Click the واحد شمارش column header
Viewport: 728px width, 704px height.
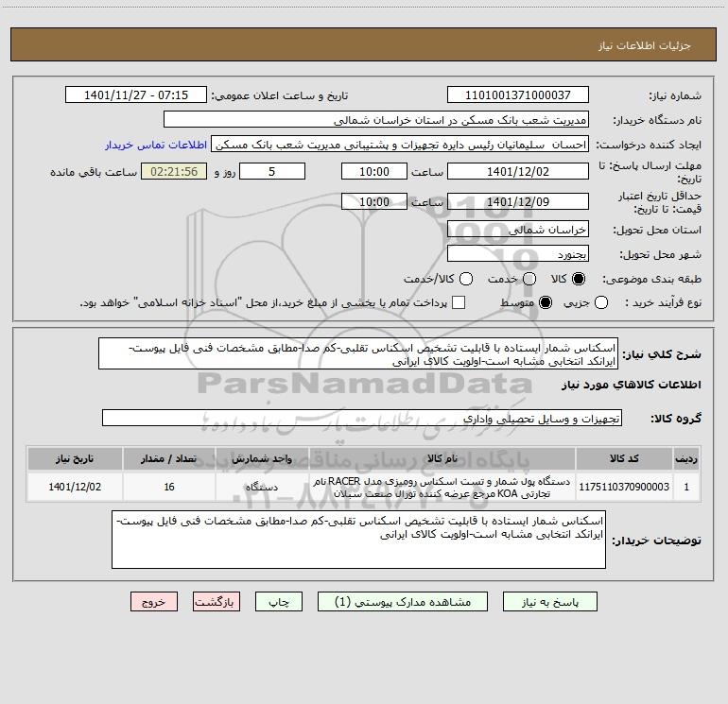point(262,458)
